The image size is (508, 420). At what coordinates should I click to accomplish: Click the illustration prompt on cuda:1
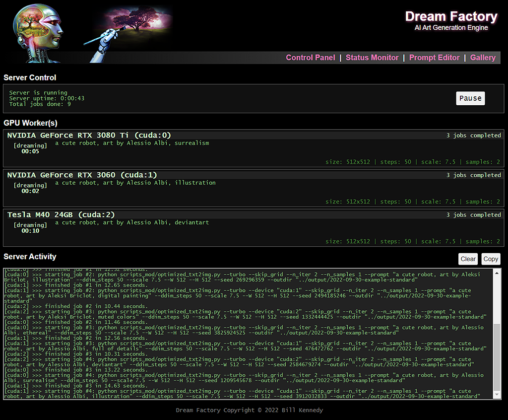point(135,183)
